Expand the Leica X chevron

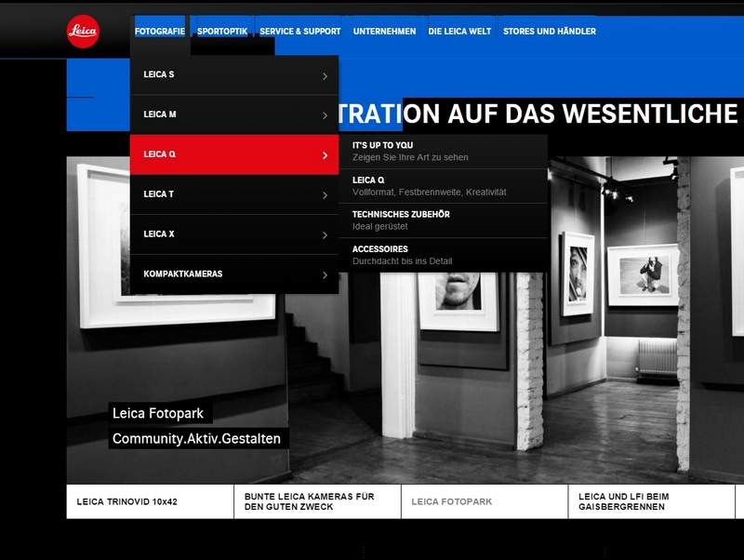click(324, 235)
